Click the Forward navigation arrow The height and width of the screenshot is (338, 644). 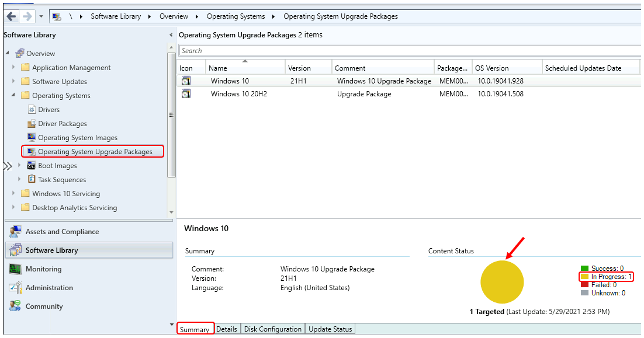click(27, 16)
